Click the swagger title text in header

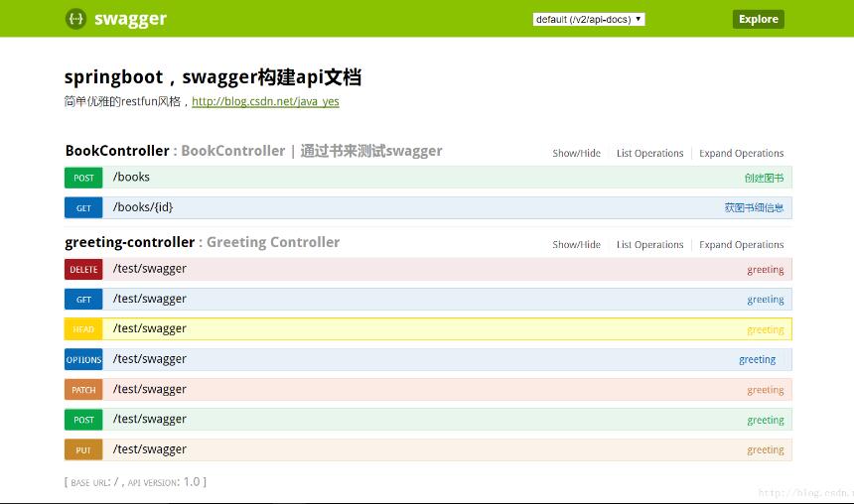[x=130, y=19]
